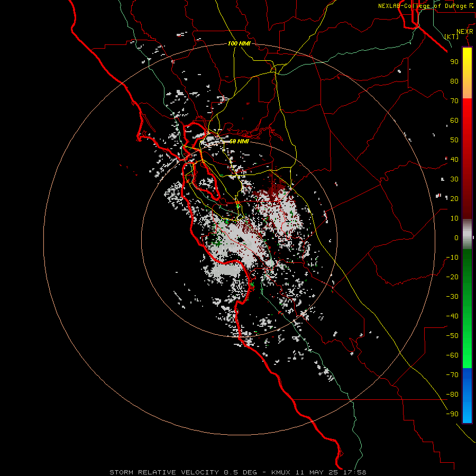This screenshot has height=476, width=476.
Task: Click the -20 scale value
Action: pos(452,277)
